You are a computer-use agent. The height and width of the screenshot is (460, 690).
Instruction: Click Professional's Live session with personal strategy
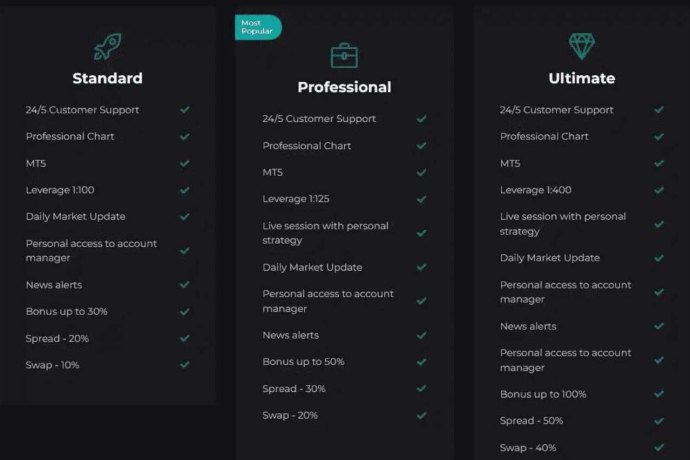coord(326,233)
